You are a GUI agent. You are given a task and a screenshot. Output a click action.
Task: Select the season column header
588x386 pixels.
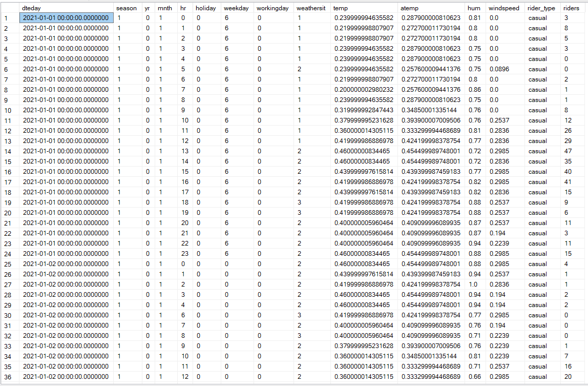coord(127,8)
